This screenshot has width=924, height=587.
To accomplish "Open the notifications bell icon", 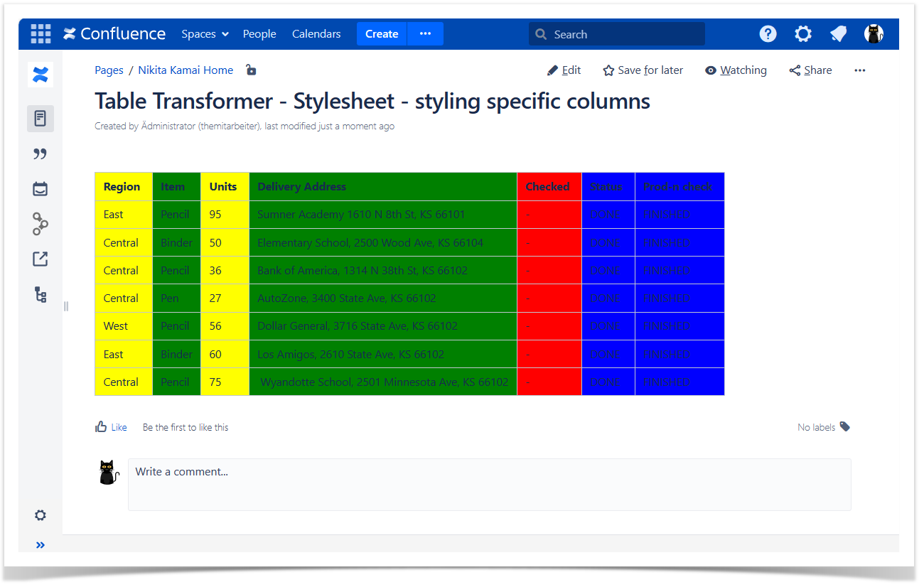I will (x=839, y=34).
